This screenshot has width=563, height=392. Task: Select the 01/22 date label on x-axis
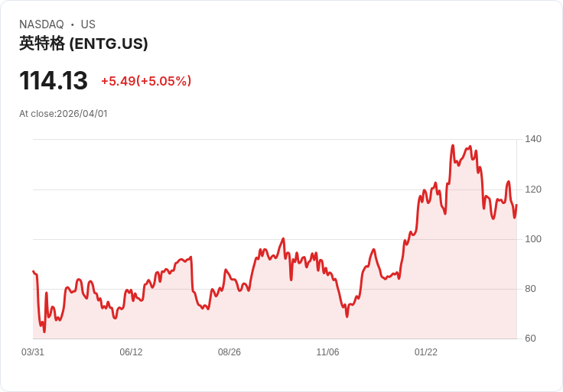[426, 352]
